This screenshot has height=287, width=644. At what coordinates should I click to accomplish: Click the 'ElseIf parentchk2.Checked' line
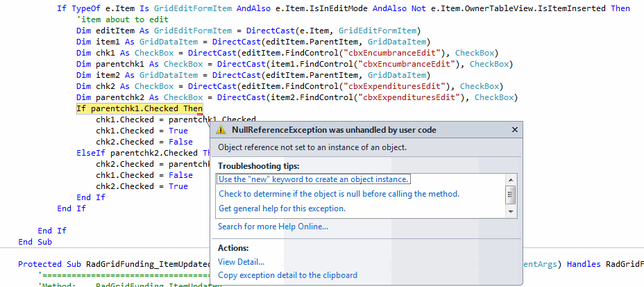[137, 153]
